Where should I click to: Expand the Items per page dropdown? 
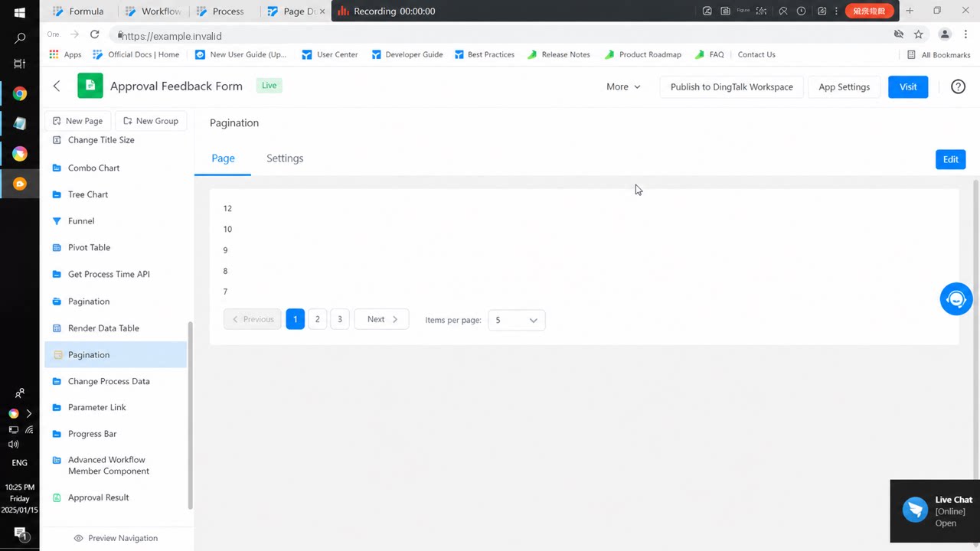point(517,320)
